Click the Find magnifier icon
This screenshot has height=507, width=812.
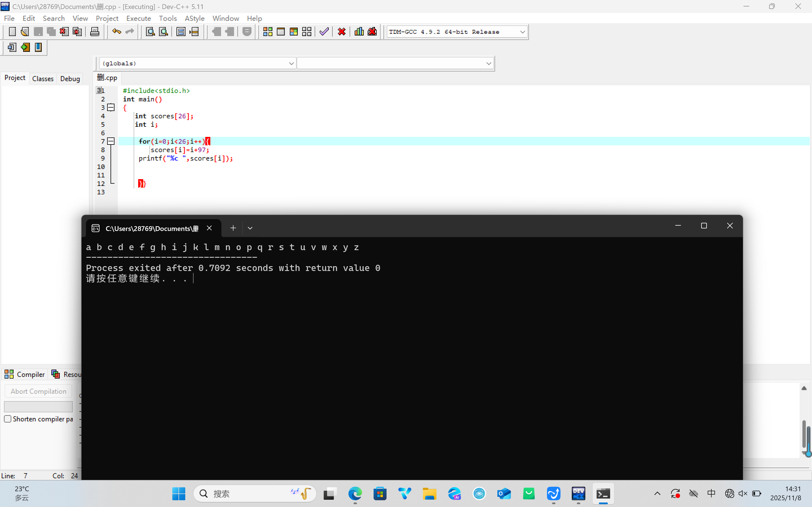(150, 32)
